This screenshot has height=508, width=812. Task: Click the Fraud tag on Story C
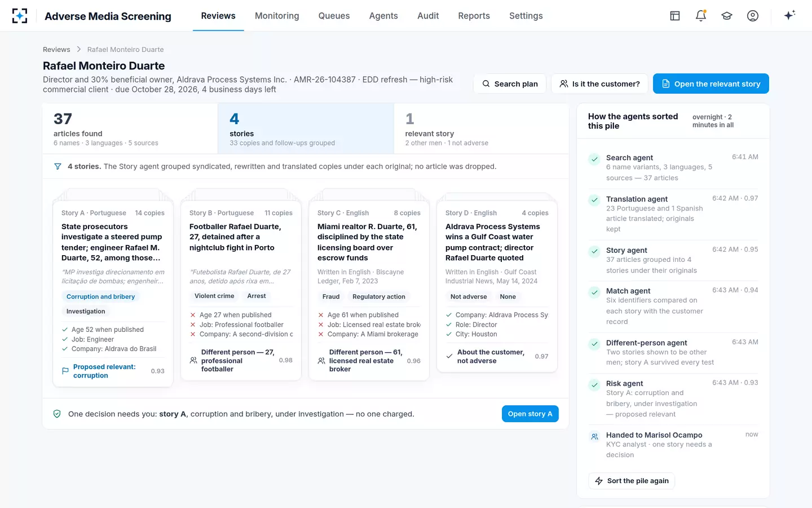(x=331, y=296)
